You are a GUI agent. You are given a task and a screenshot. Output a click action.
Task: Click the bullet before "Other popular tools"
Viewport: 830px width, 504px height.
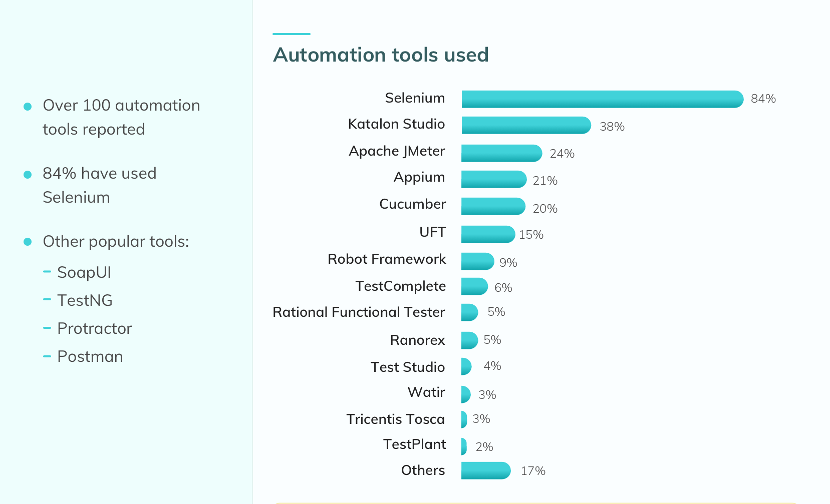click(28, 242)
